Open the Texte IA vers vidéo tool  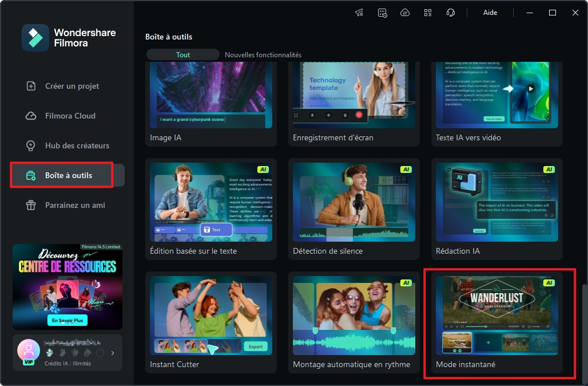[497, 104]
